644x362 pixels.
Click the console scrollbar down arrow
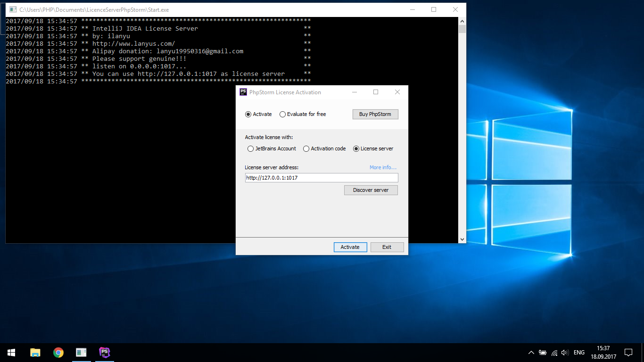tap(462, 239)
